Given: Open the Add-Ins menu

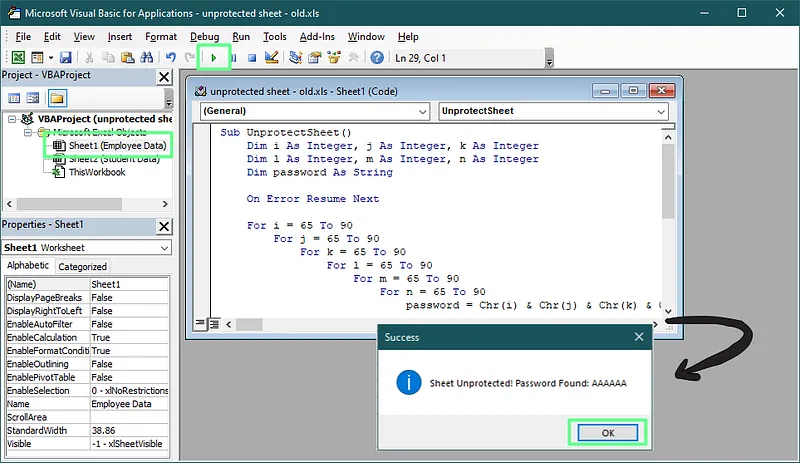Looking at the screenshot, I should coord(317,37).
